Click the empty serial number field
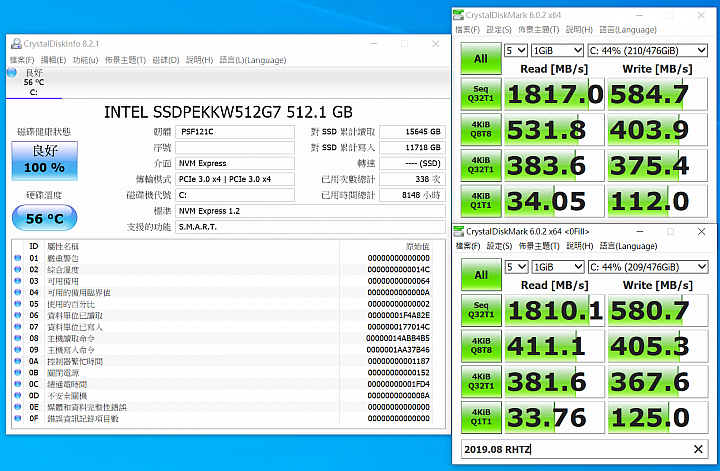The height and width of the screenshot is (471, 720). coord(235,147)
